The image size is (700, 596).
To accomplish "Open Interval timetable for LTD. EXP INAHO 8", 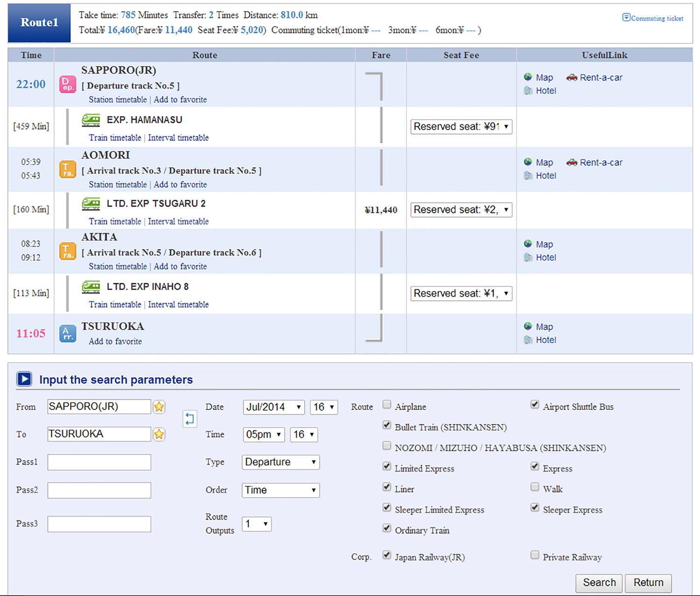I will pos(178,305).
